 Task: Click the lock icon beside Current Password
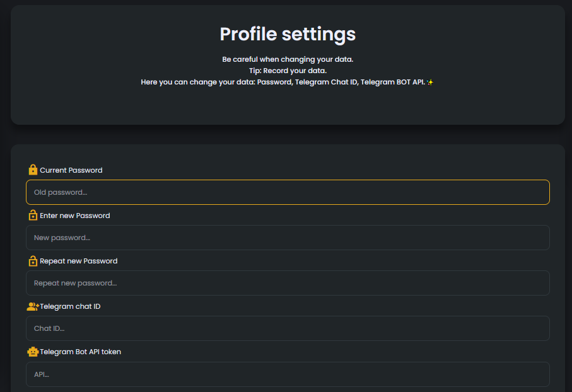coord(33,170)
